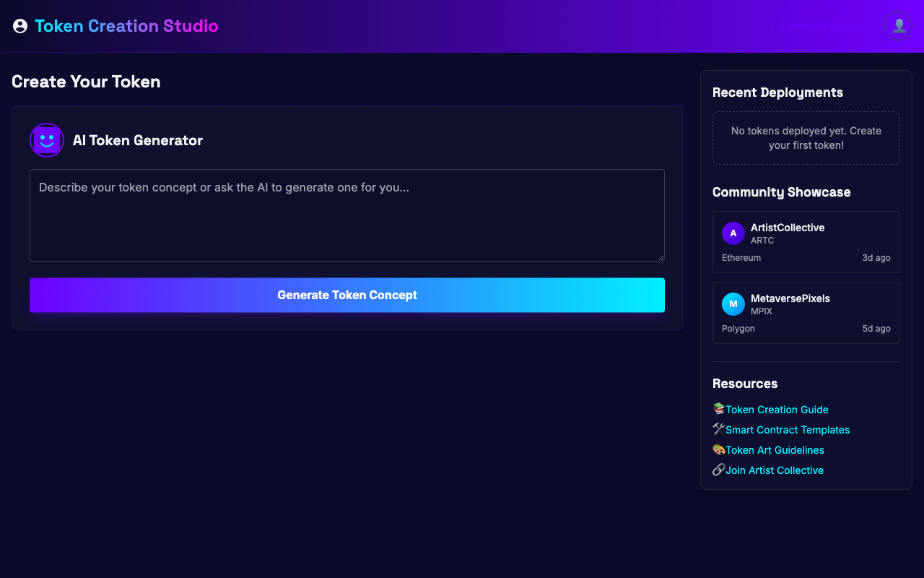Click the AI Token Generator smiley icon

coord(46,139)
